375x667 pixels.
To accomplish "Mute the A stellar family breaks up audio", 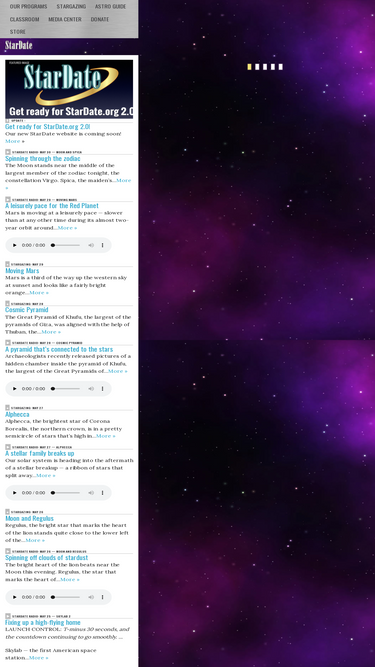I will pos(91,493).
